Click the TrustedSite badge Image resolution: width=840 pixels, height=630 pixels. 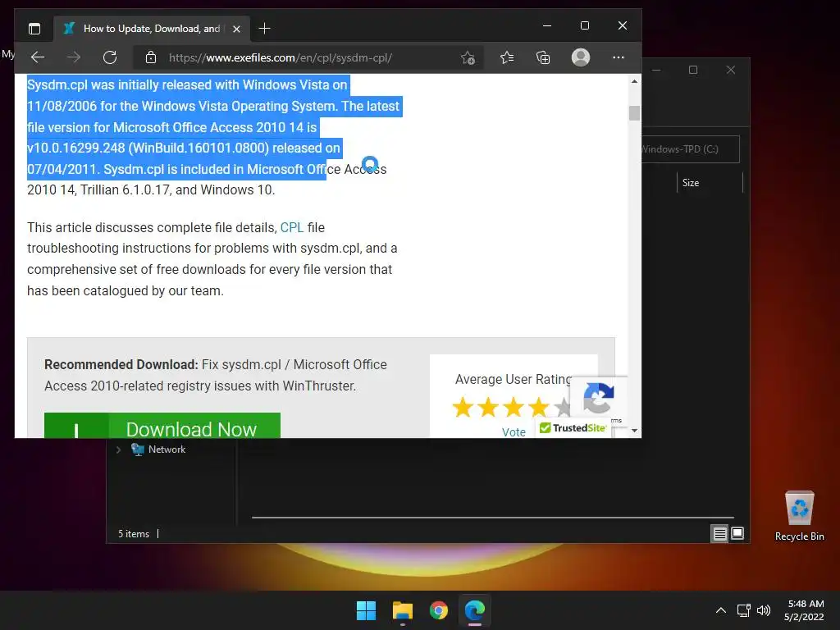point(573,427)
